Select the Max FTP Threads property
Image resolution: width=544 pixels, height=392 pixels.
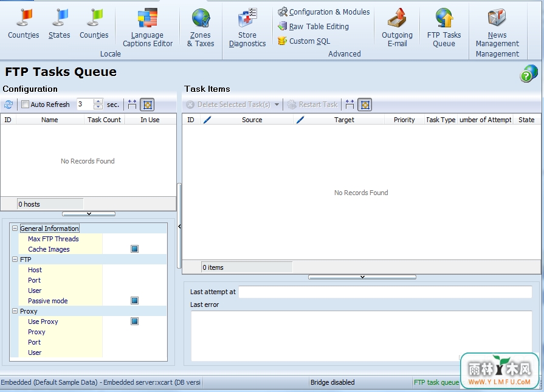click(92, 239)
